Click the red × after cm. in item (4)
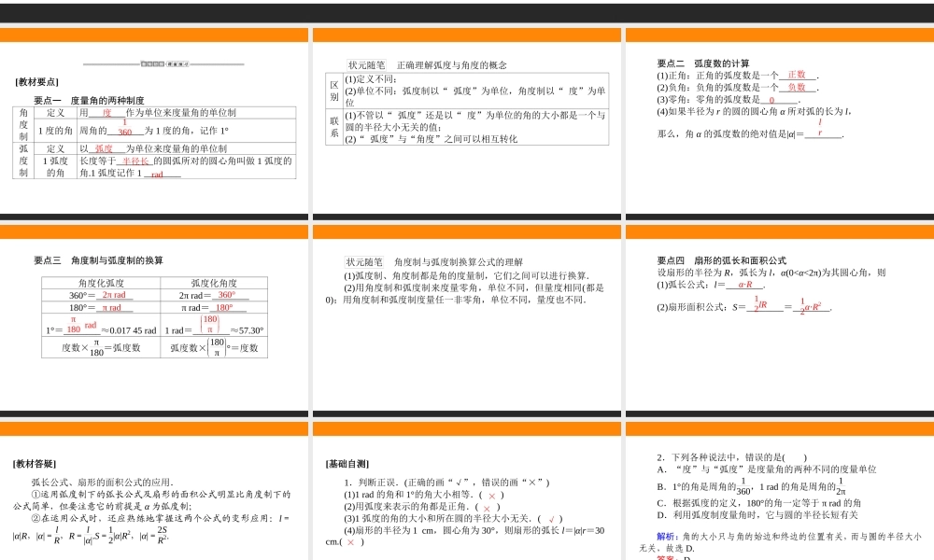Screen dimensions: 934x560 point(350,543)
